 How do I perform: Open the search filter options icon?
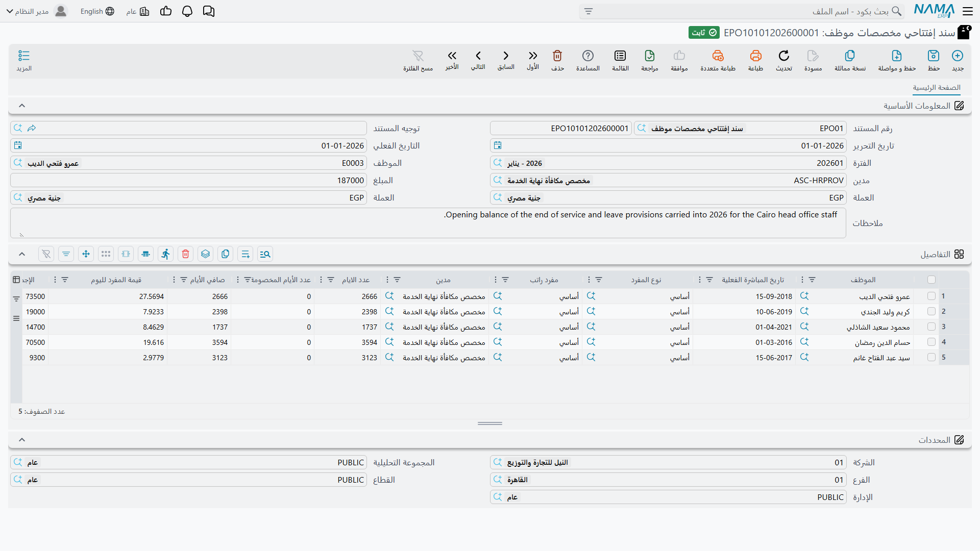click(589, 11)
